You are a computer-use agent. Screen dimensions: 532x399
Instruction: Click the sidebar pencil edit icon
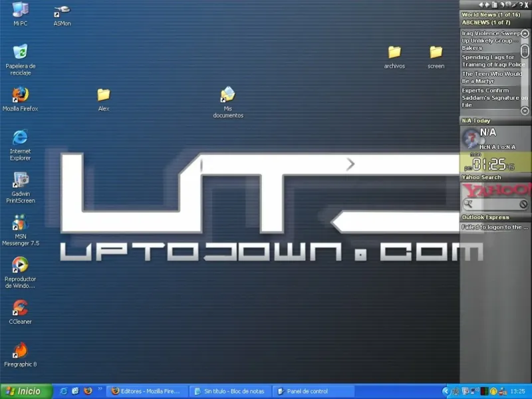515,5
